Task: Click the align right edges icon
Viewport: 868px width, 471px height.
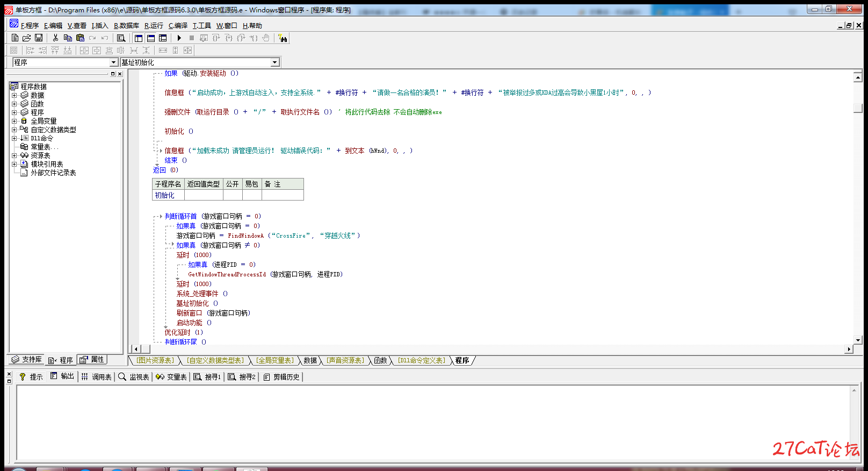Action: 42,50
